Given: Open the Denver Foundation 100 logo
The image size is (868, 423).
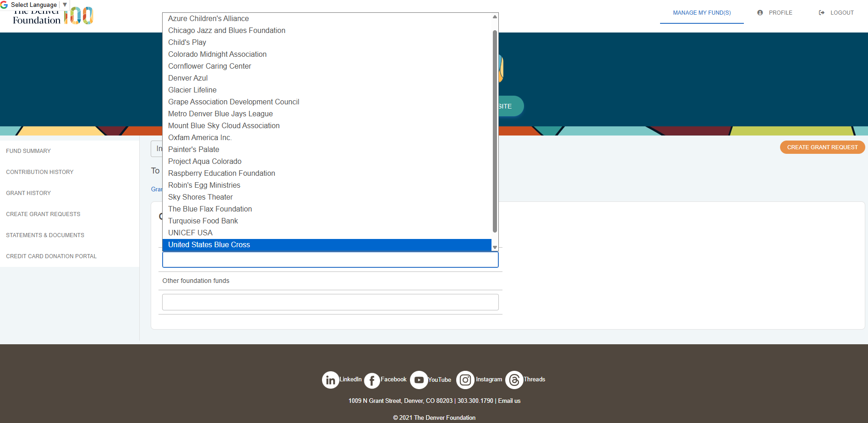Looking at the screenshot, I should (x=53, y=16).
